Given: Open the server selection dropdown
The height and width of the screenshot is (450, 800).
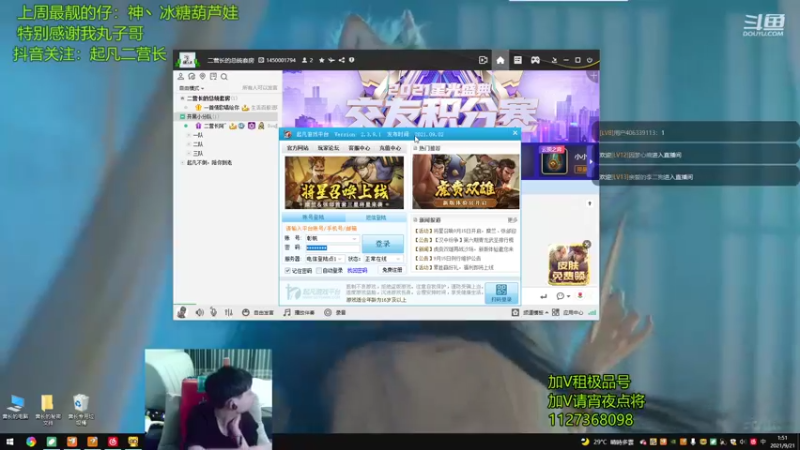Looking at the screenshot, I should (324, 259).
